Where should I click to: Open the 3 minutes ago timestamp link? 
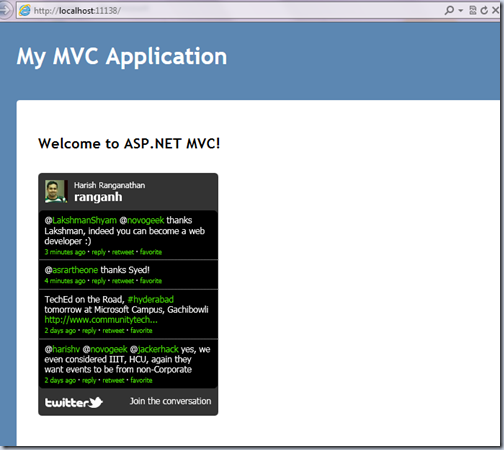pyautogui.click(x=65, y=252)
